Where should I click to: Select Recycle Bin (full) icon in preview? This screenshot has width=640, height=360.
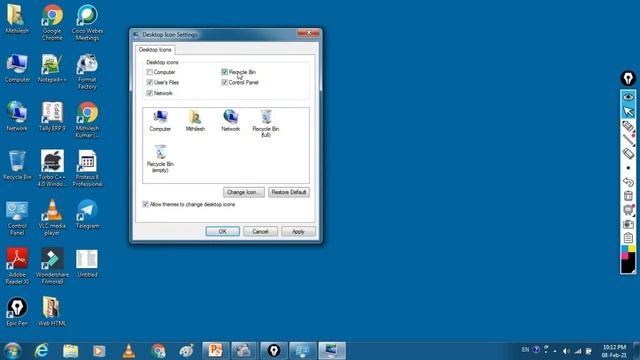[x=266, y=124]
